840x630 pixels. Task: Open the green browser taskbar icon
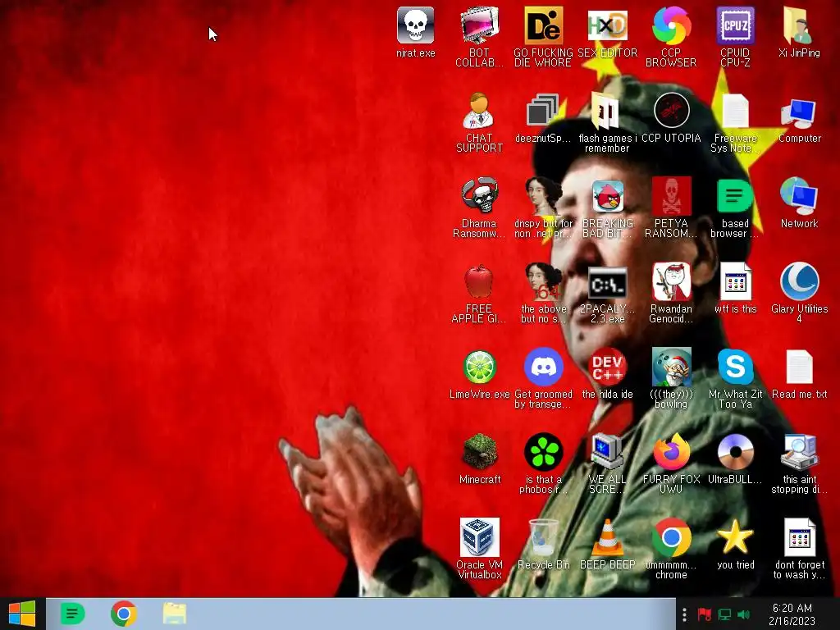tap(72, 614)
